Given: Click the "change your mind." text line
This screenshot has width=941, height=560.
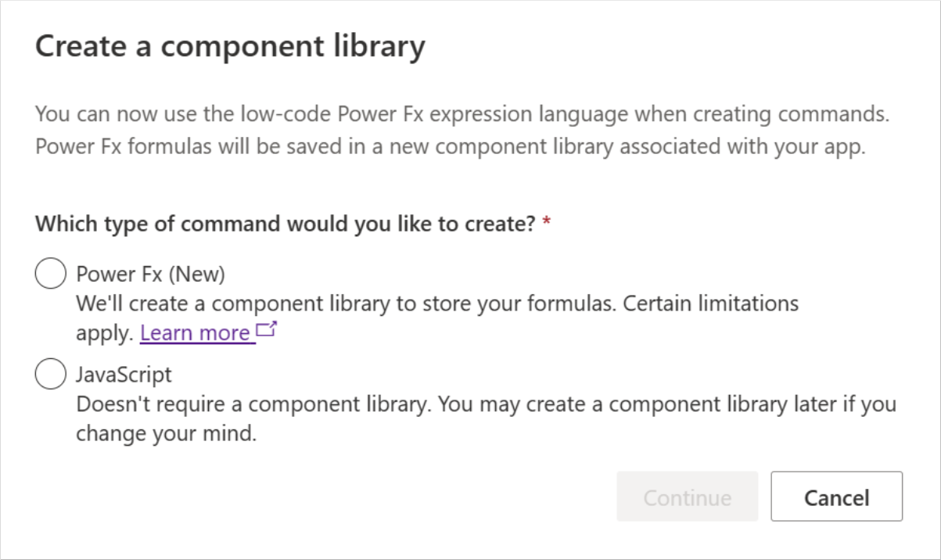Looking at the screenshot, I should point(166,434).
